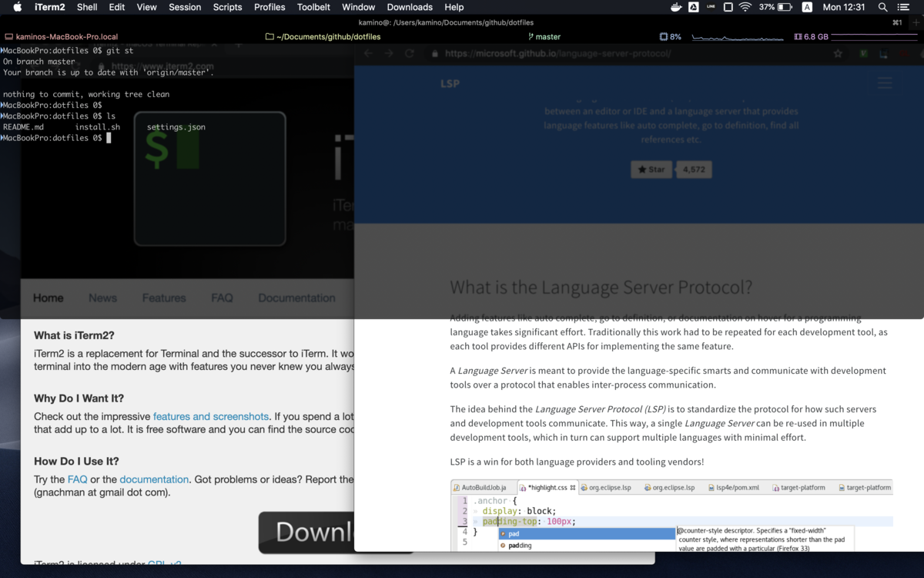
Task: Follow 'features and screenshots' link
Action: pyautogui.click(x=211, y=416)
